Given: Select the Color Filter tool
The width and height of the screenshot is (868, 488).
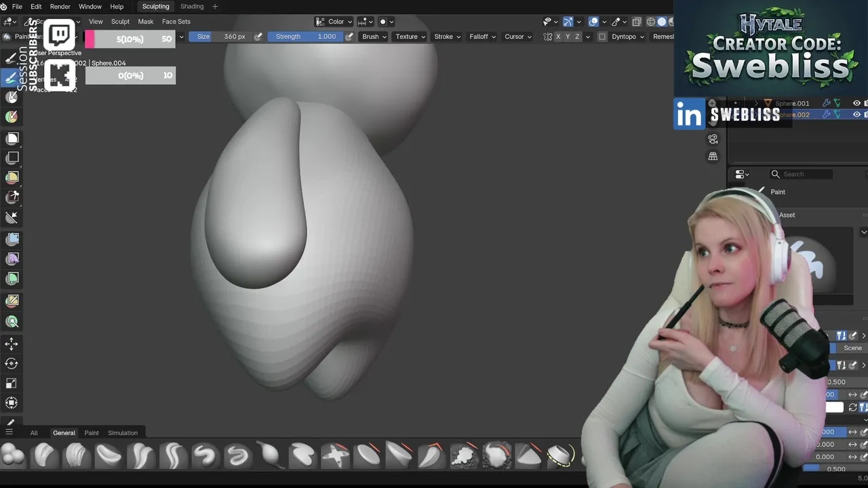Looking at the screenshot, I should tap(12, 279).
